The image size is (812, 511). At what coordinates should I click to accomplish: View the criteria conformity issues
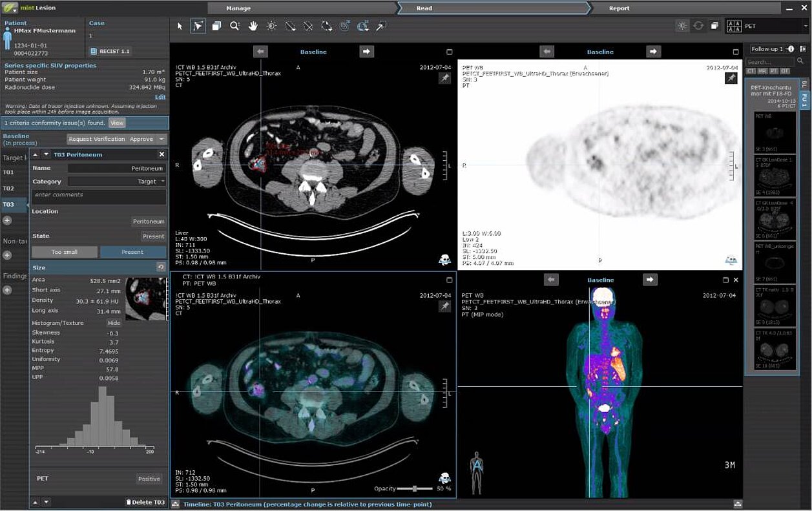point(116,123)
